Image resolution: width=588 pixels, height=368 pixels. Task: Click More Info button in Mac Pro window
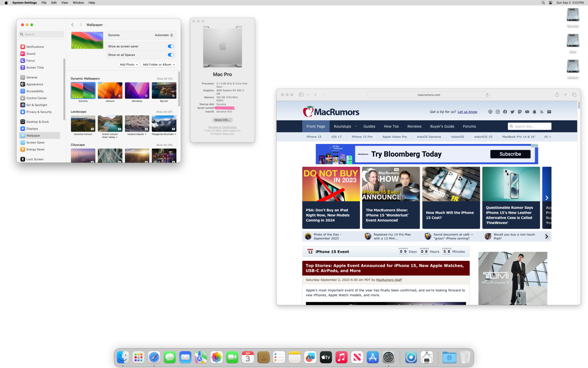click(222, 120)
